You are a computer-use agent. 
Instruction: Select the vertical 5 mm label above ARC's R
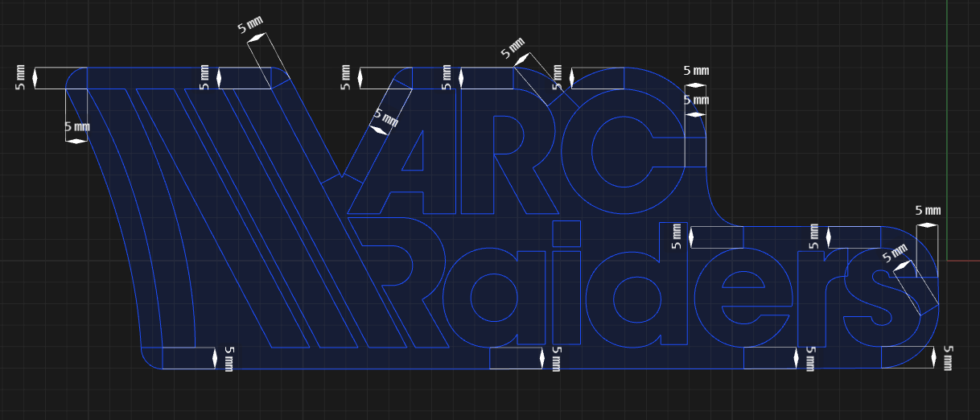(447, 77)
